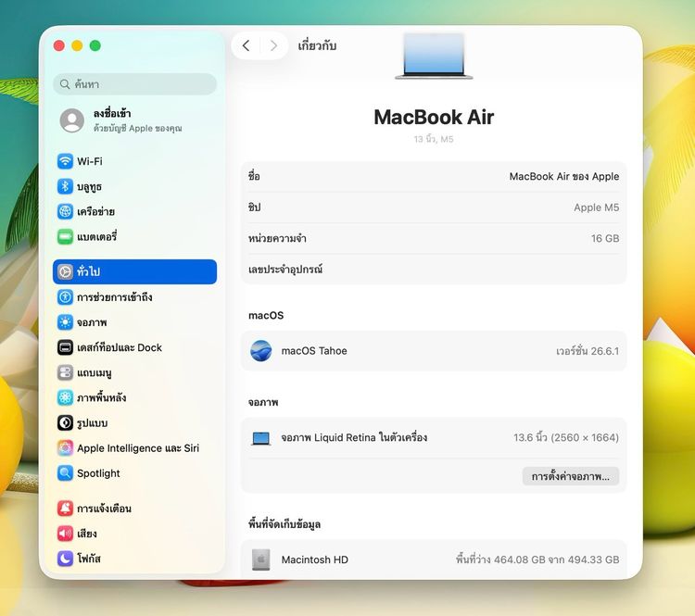Click the เกี่ยวกับ page title
This screenshot has height=616, width=695.
coord(317,45)
